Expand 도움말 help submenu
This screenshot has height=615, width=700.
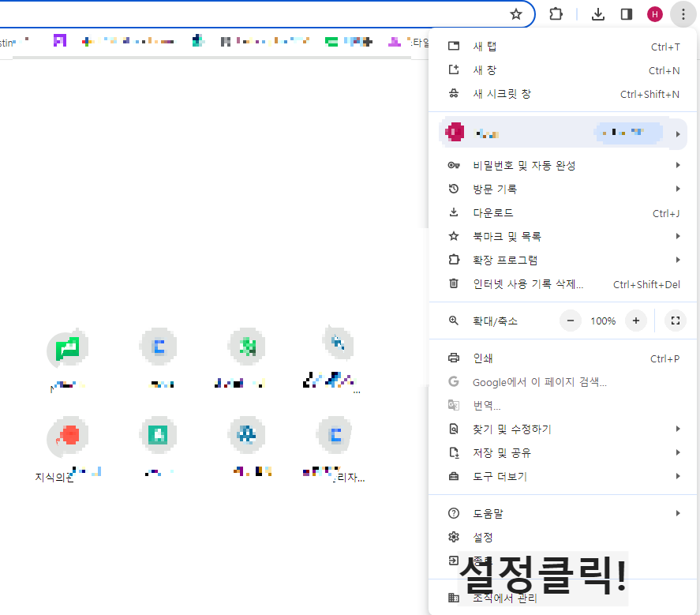point(563,514)
